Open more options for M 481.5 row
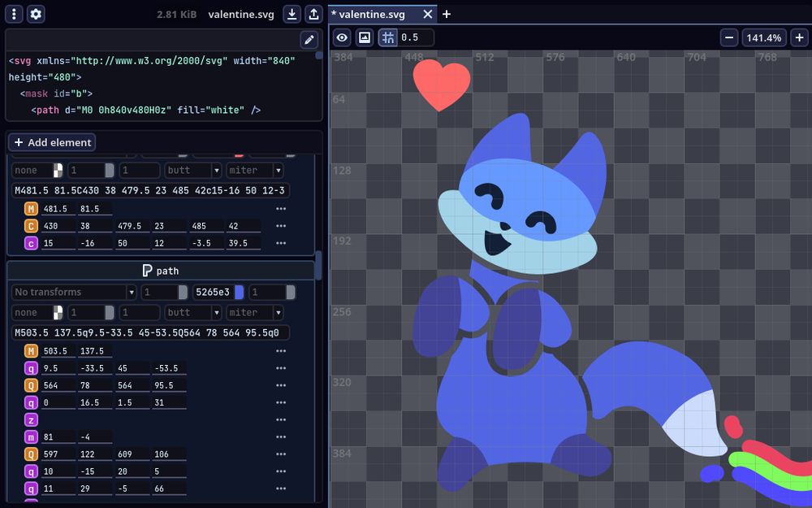Image resolution: width=812 pixels, height=508 pixels. (x=281, y=208)
